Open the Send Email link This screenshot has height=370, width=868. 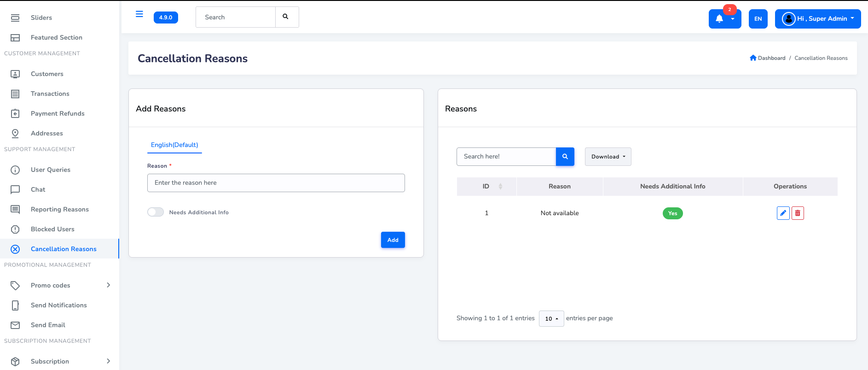[x=48, y=325]
